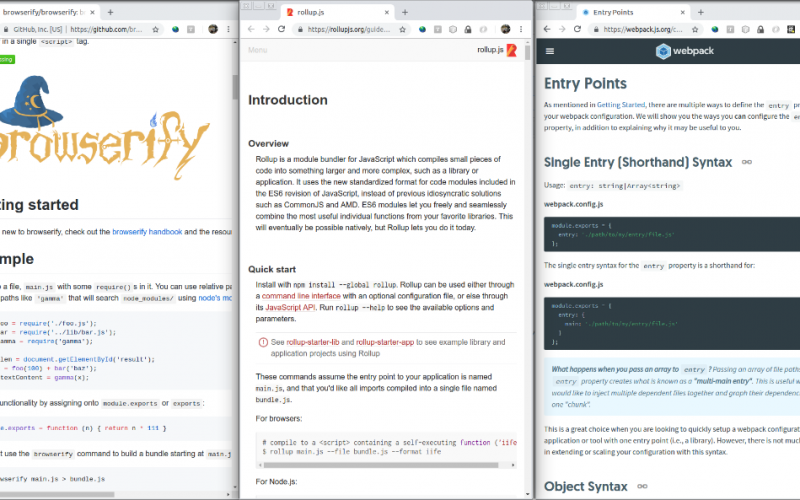Viewport: 800px width, 500px height.
Task: Click the globe extension icon in the GitHub window
Action: (x=176, y=30)
